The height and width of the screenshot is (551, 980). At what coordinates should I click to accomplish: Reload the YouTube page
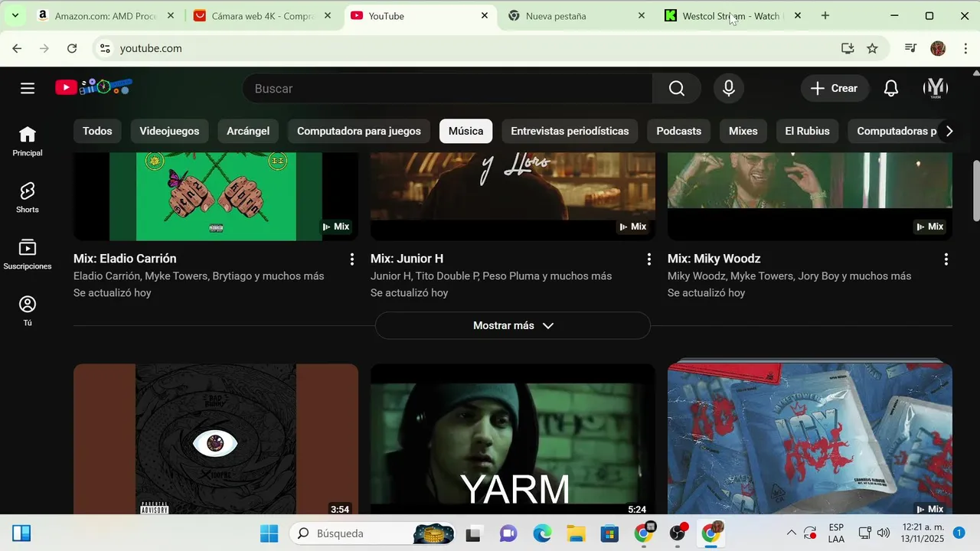72,48
